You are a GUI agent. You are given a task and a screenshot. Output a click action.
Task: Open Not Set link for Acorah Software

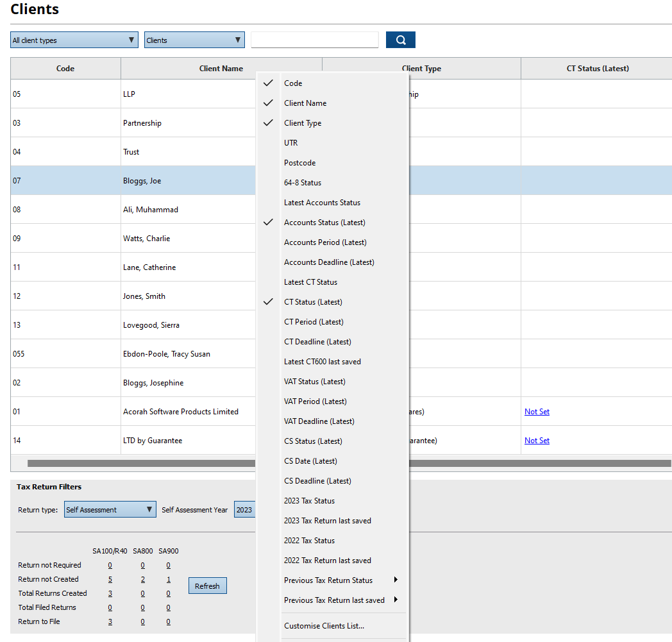(x=537, y=412)
